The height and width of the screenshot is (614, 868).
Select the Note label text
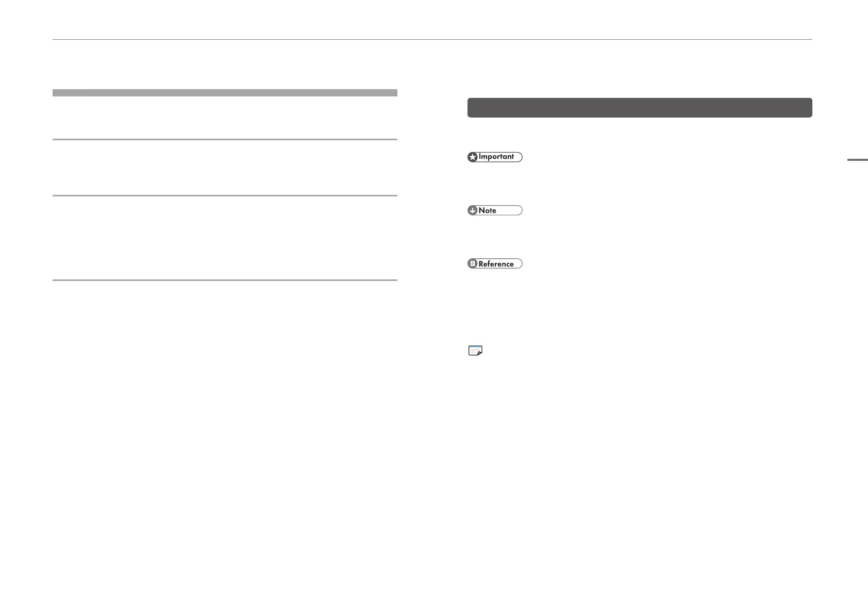pos(488,210)
